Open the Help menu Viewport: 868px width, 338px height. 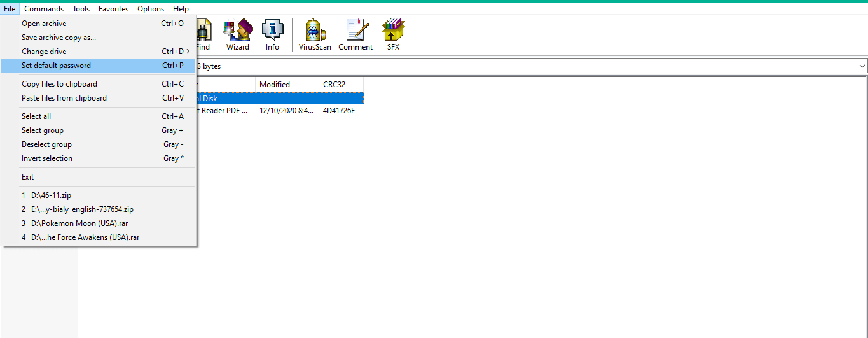coord(181,9)
